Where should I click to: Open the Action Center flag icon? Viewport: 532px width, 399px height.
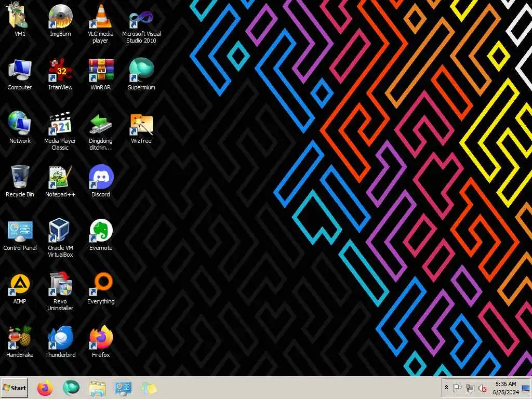(457, 388)
